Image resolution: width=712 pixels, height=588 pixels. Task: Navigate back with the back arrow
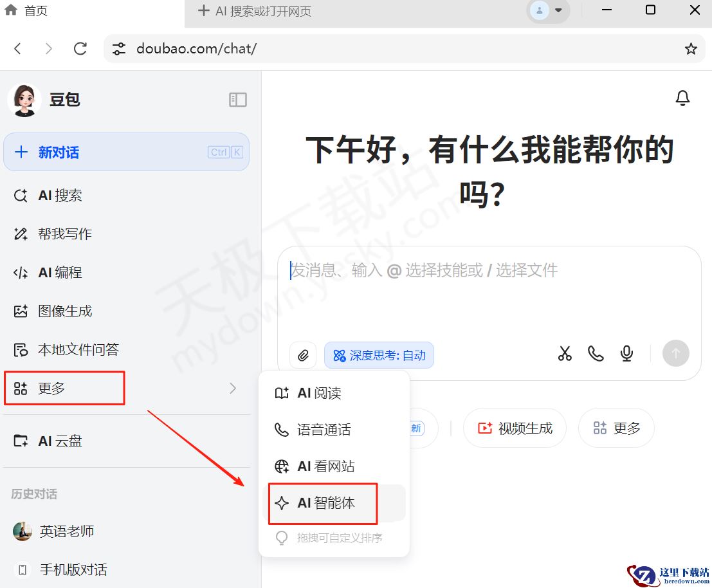coord(18,49)
